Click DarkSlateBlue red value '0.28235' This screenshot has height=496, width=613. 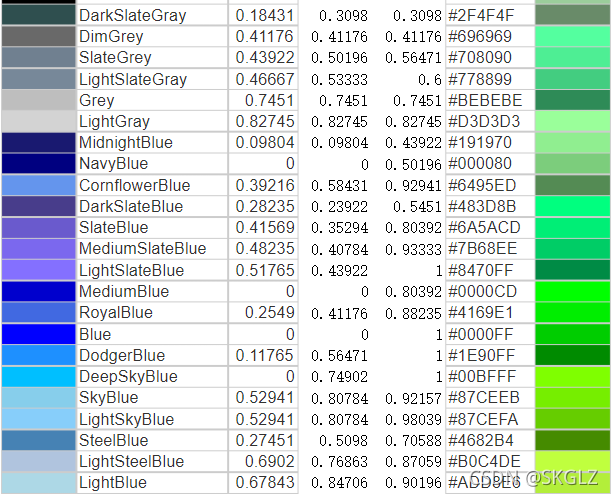point(265,206)
